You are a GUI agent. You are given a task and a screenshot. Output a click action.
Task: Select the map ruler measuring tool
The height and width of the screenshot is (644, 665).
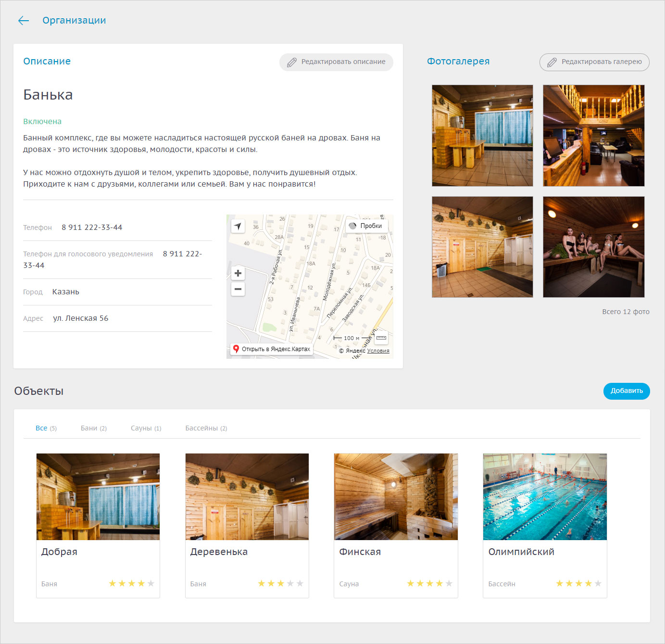(x=381, y=338)
